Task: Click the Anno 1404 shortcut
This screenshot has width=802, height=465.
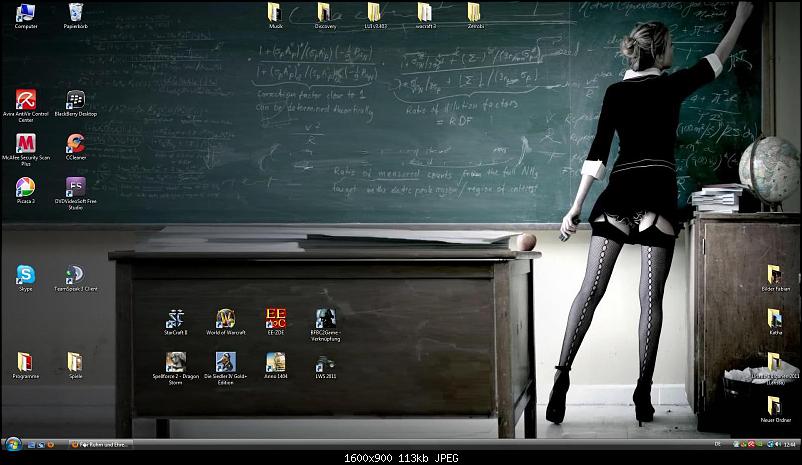Action: (275, 362)
